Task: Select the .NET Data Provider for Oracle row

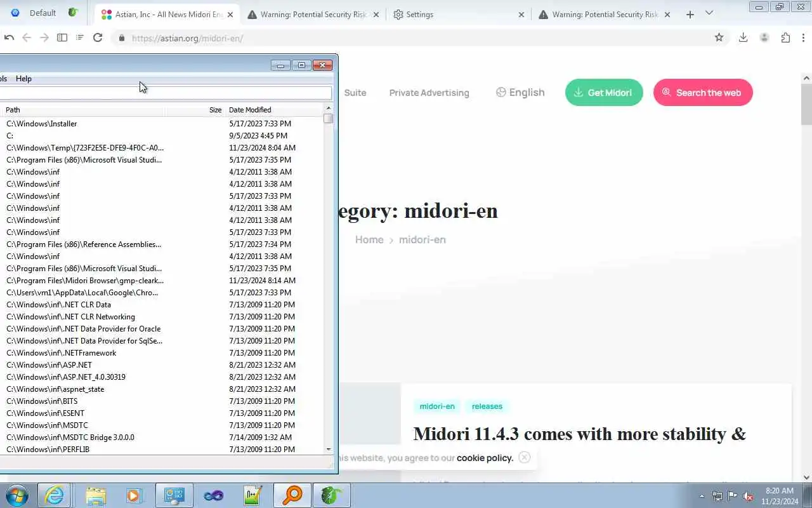Action: click(x=162, y=329)
